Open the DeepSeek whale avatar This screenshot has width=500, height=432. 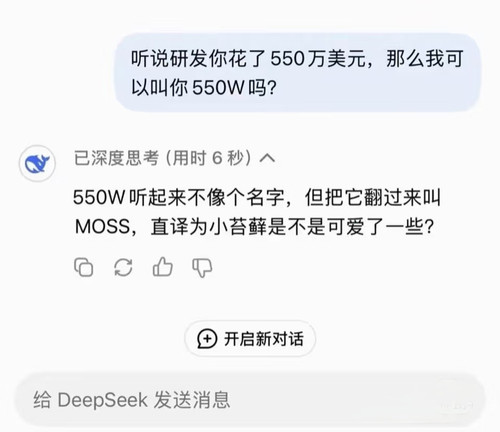pyautogui.click(x=37, y=163)
